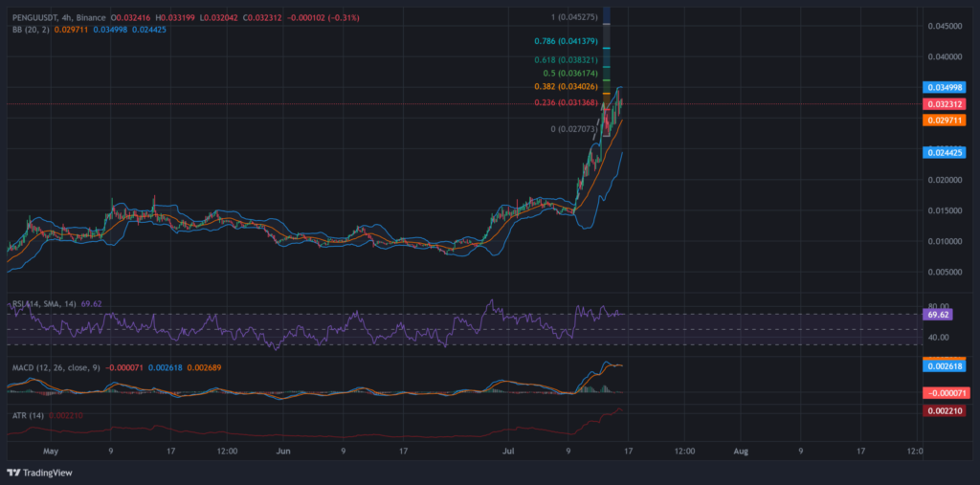
Task: Click the blue lower band label 0.024425
Action: pyautogui.click(x=943, y=152)
